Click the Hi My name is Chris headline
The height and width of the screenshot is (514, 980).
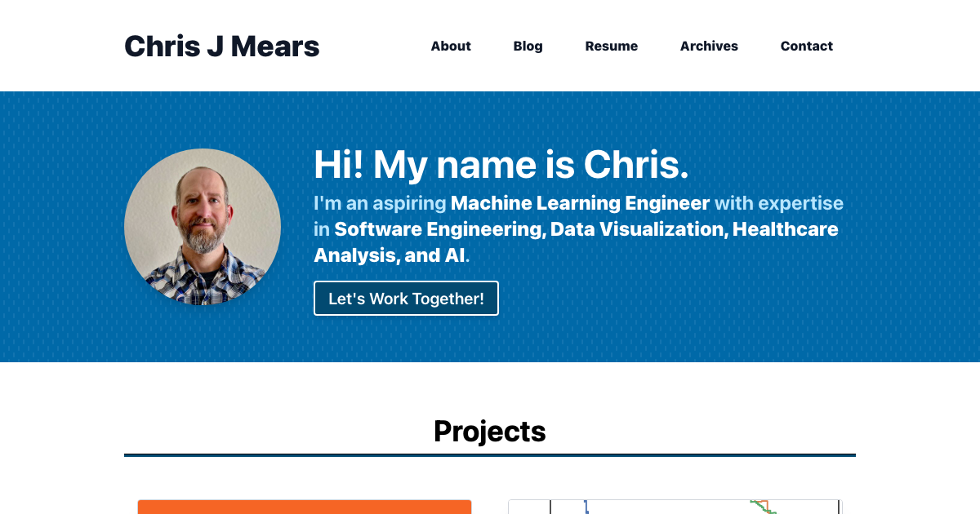tap(501, 165)
